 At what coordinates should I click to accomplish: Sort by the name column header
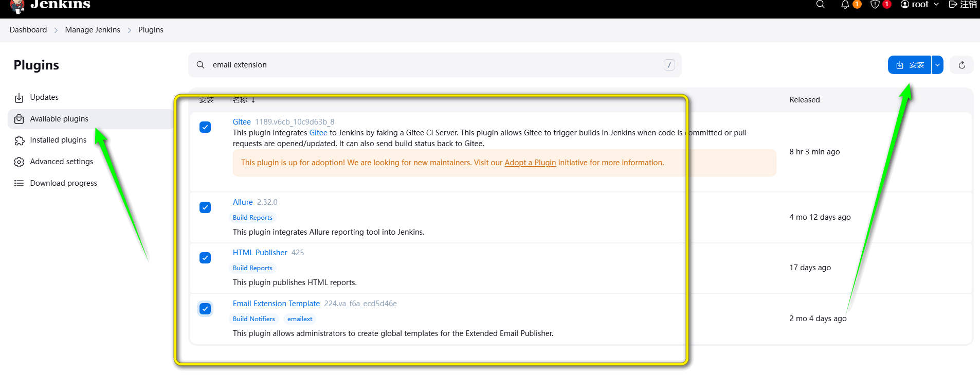coord(244,100)
